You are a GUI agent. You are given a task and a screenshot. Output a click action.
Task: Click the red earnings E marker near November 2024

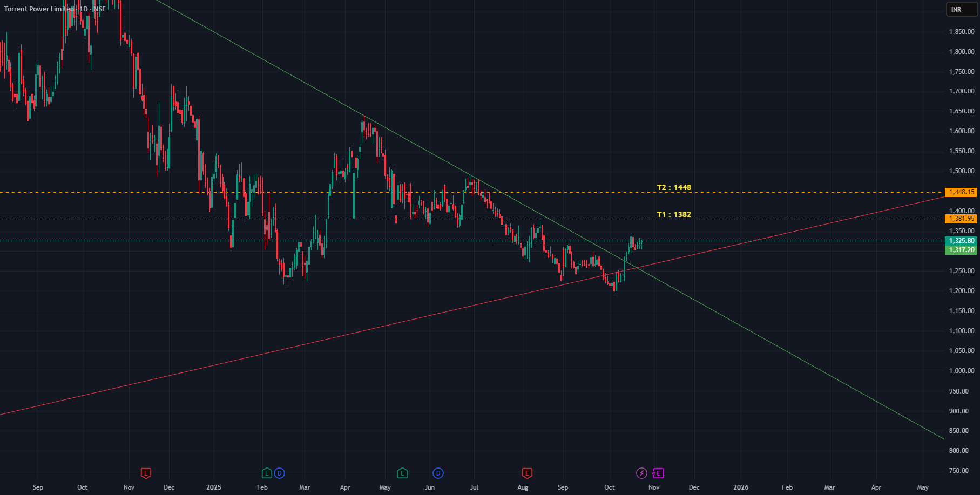146,473
